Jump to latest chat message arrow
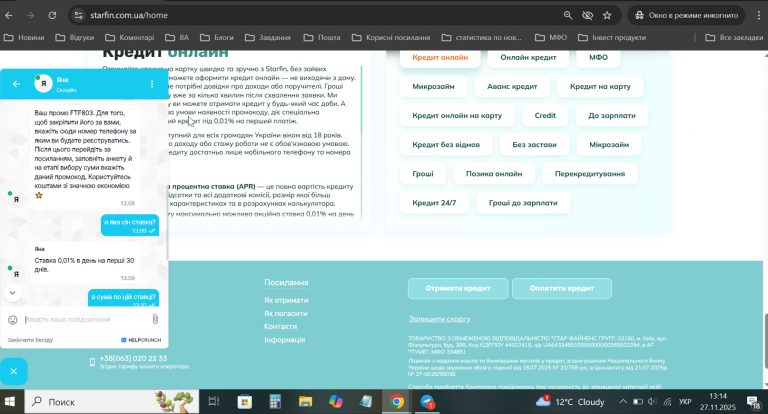 click(x=13, y=293)
